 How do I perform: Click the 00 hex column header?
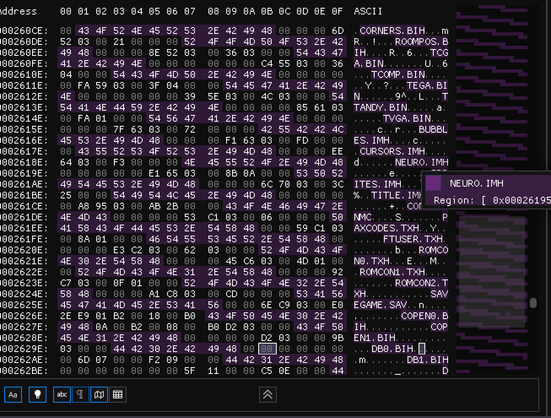65,11
